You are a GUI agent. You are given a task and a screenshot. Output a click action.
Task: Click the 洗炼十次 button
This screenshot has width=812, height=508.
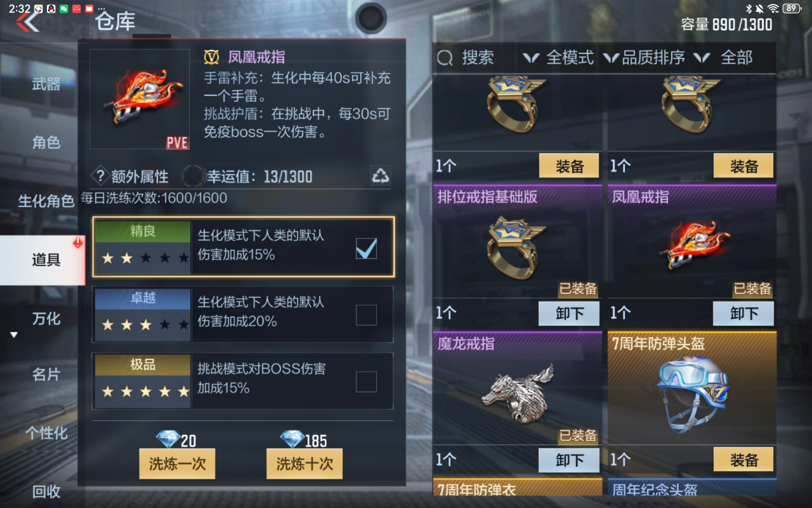coord(304,464)
